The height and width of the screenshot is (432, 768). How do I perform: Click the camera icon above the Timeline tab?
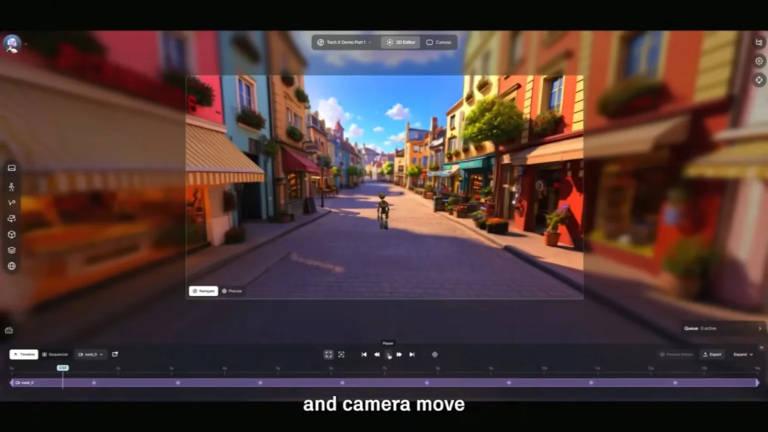point(9,330)
